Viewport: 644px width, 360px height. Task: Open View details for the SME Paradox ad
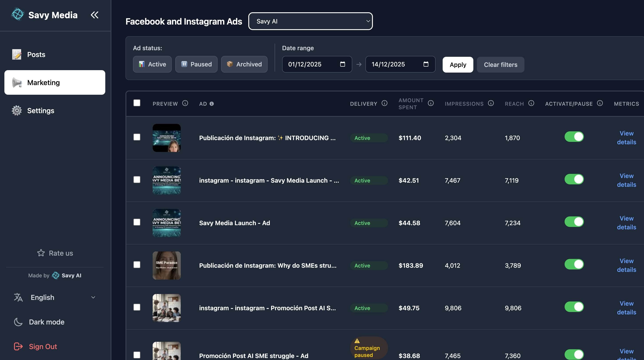pos(626,265)
